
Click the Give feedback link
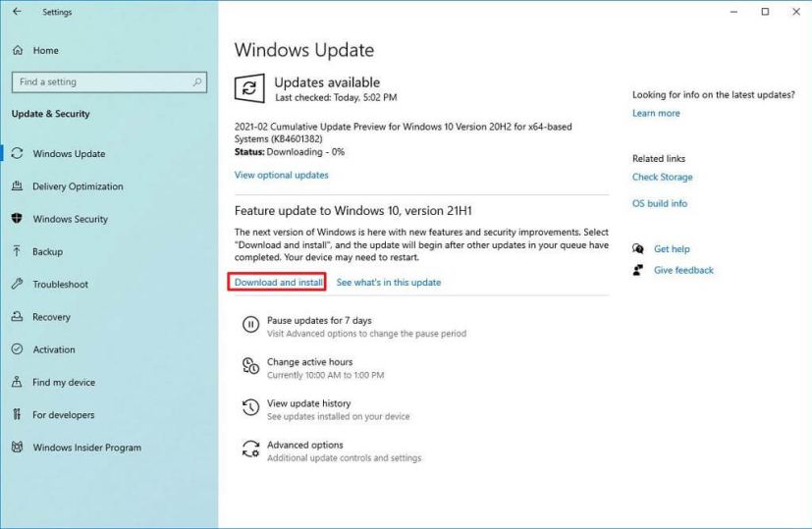point(683,270)
